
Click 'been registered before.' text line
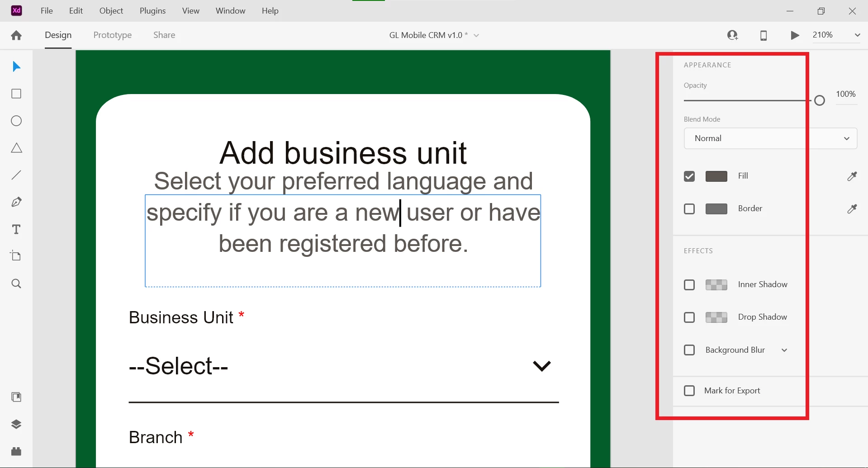pyautogui.click(x=343, y=244)
